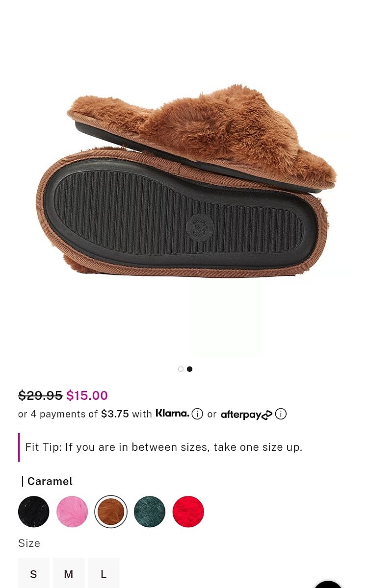Tap the slipper product image
Screen dimensions: 368x588
click(x=186, y=181)
